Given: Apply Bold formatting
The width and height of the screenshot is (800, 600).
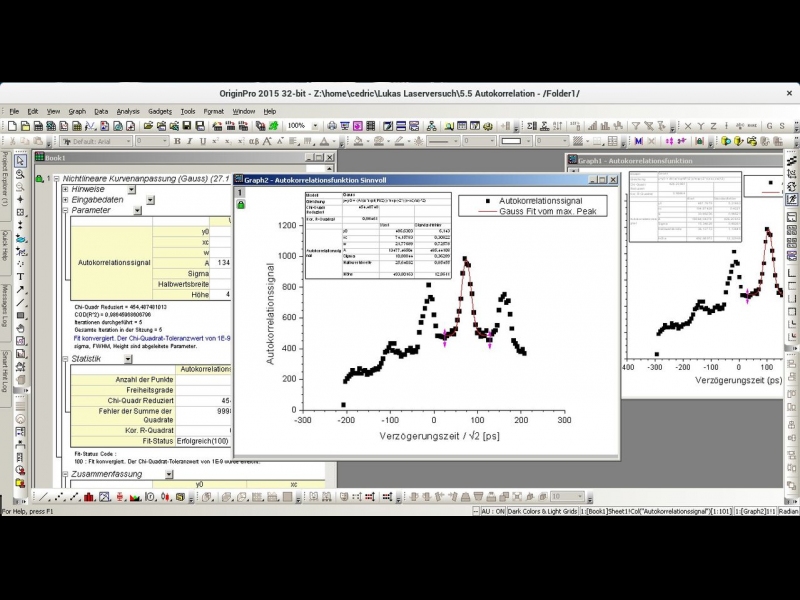Looking at the screenshot, I should (x=177, y=141).
